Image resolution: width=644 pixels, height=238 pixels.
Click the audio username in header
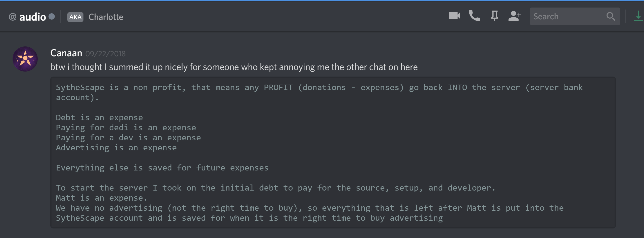tap(33, 17)
